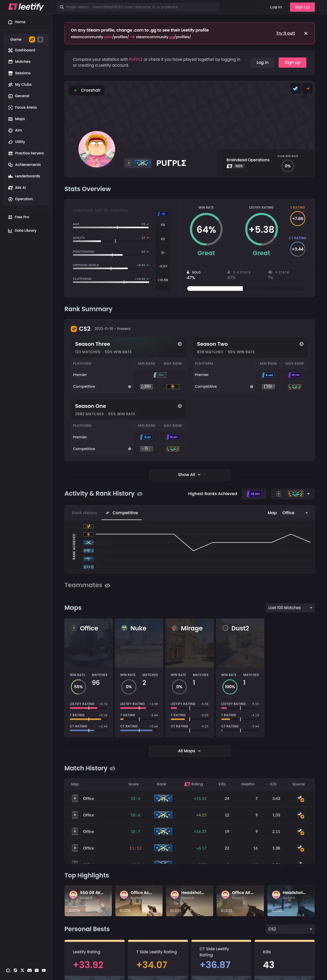Click source icon of 13:6 Office match

click(x=300, y=799)
